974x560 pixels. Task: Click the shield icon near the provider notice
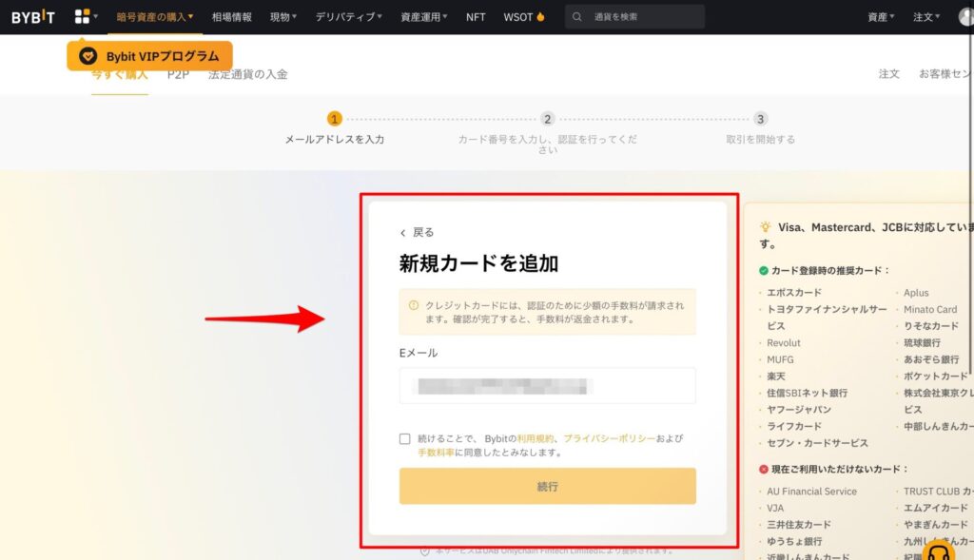point(425,551)
